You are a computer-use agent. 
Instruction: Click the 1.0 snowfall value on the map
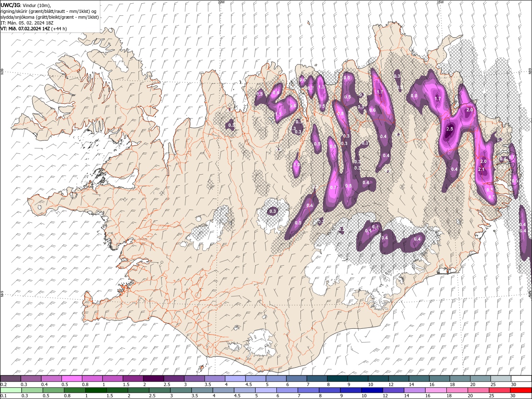tap(296, 165)
